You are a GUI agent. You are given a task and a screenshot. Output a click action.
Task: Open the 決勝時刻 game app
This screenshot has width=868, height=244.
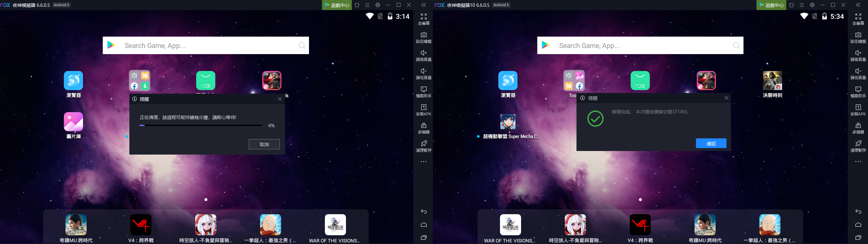pos(772,81)
